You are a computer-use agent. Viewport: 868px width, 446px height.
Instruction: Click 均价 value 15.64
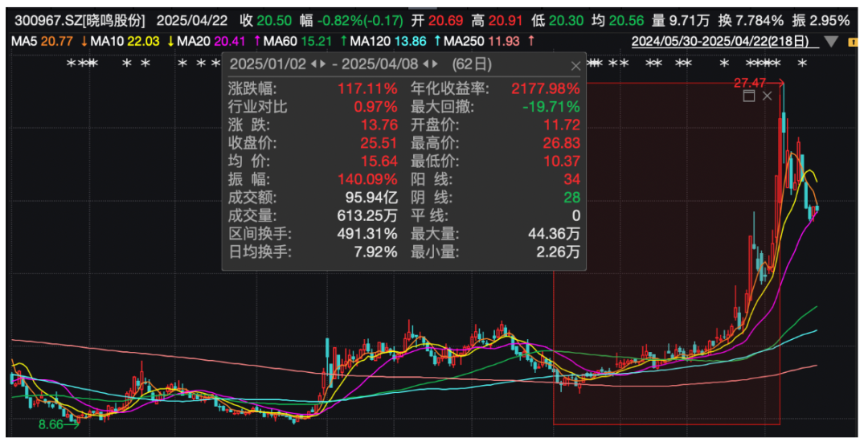[x=379, y=162]
